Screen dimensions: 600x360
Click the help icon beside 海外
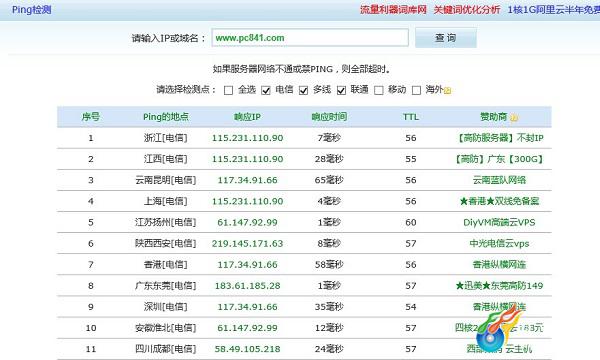pos(447,91)
